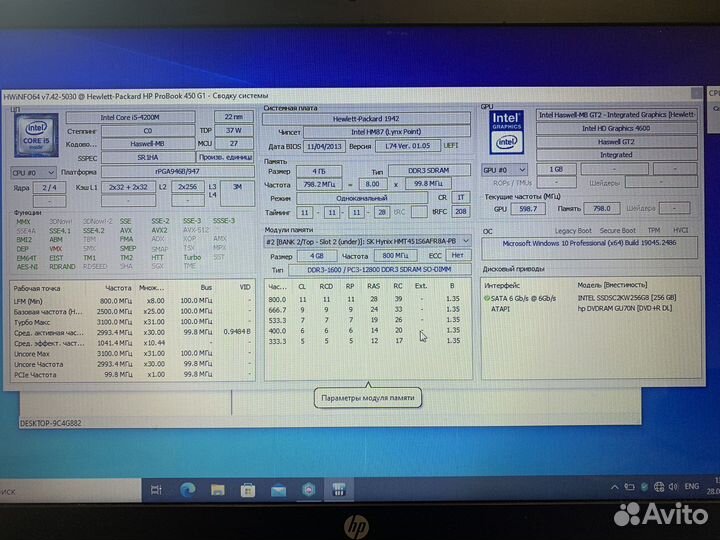Click the 'Haswell-MB' codename field
720x540 pixels.
(147, 144)
